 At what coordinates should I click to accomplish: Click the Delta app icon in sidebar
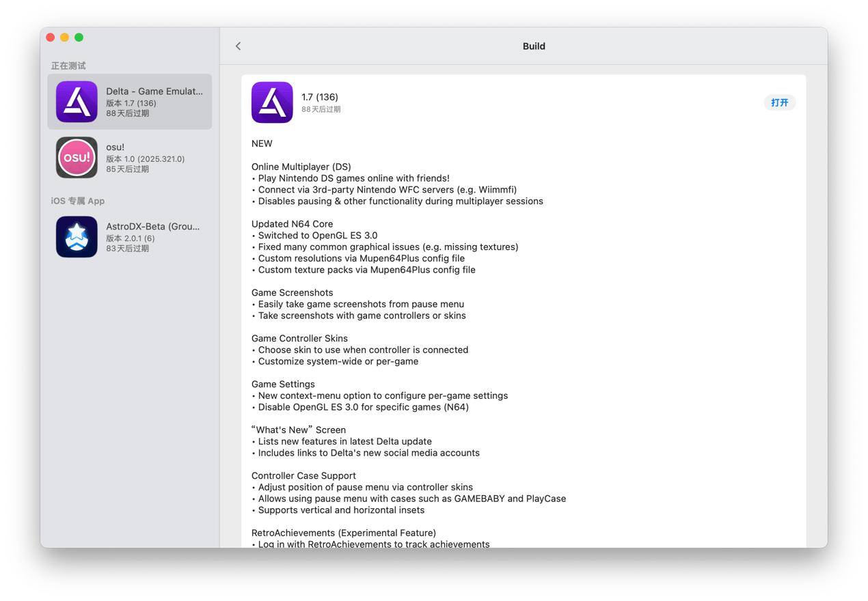tap(77, 102)
